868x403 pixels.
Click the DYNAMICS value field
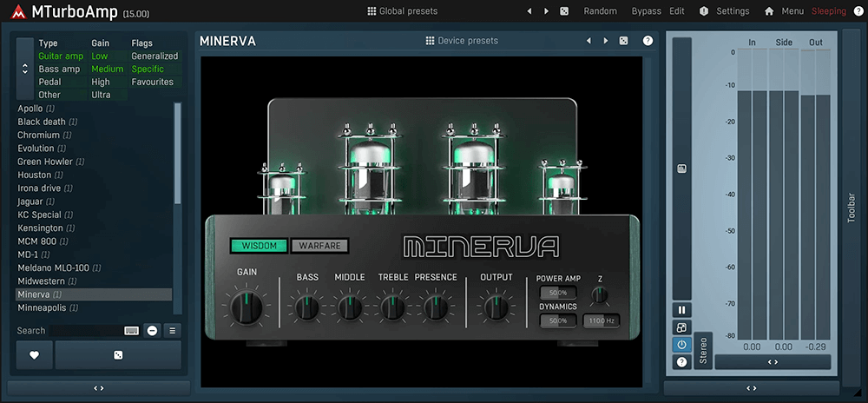click(558, 320)
